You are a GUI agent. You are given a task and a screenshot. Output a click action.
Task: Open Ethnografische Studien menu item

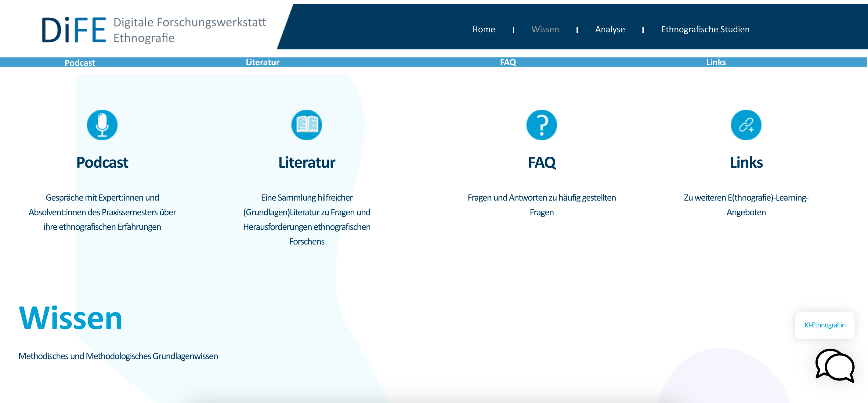point(705,29)
